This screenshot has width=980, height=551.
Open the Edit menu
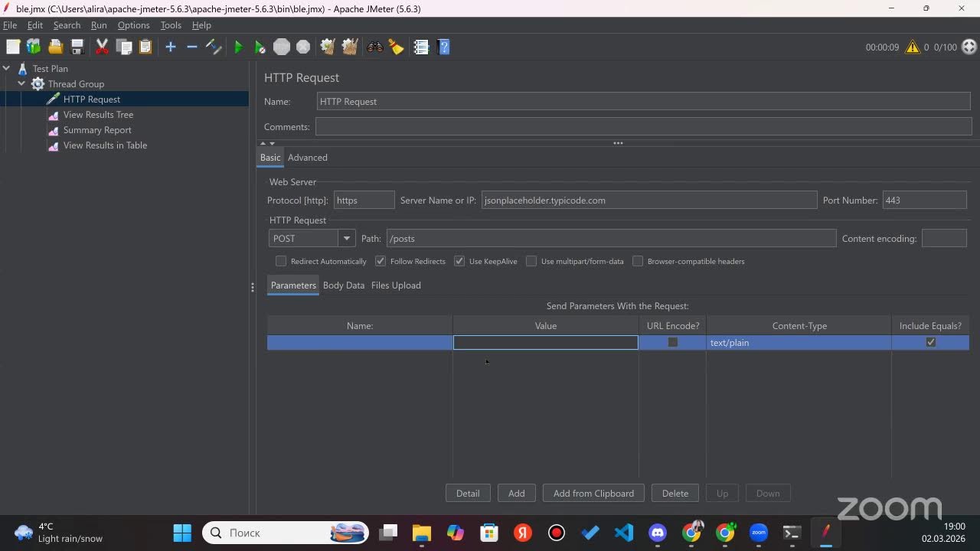[35, 25]
